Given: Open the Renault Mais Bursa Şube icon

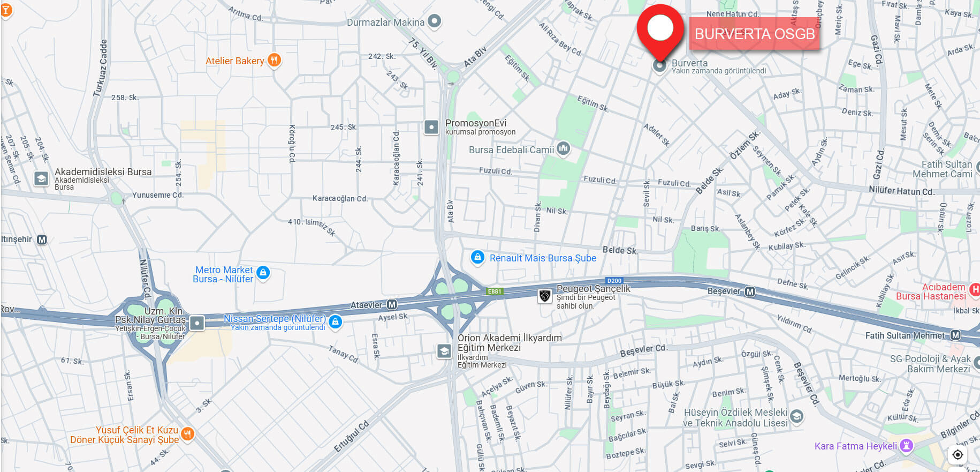Looking at the screenshot, I should [x=477, y=257].
